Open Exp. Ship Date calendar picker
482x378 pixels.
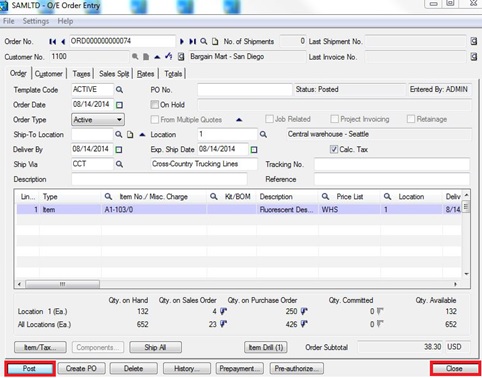[x=254, y=150]
